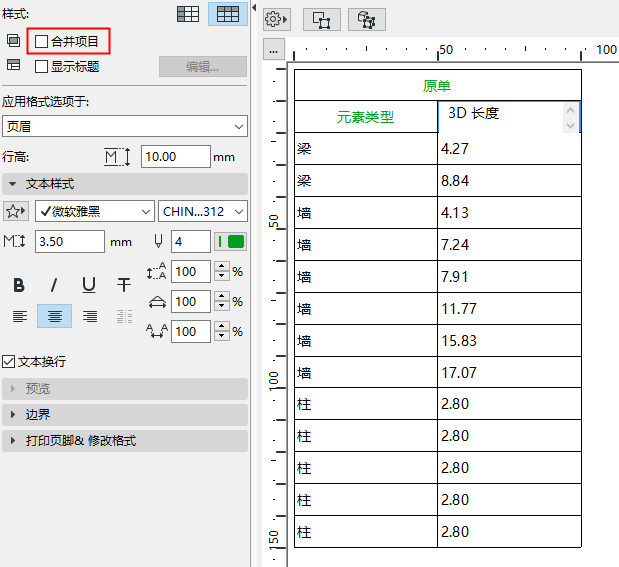Click the text height icon beside 3.50
619x567 pixels.
[15, 241]
